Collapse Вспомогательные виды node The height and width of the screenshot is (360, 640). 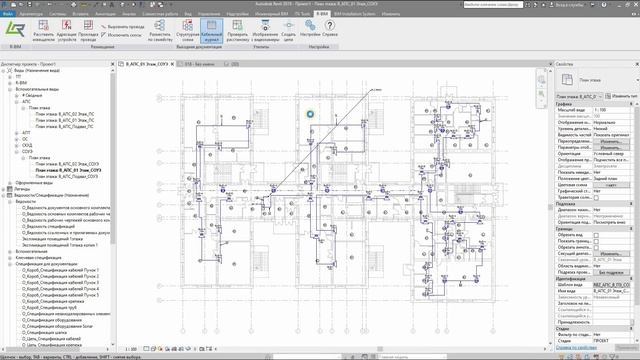[10, 89]
